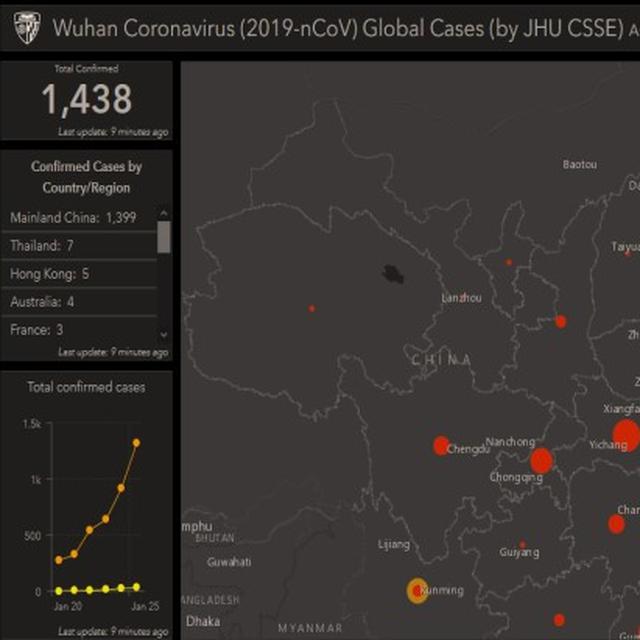Image resolution: width=640 pixels, height=640 pixels.
Task: Click the red case circle at Chongqing
Action: [x=542, y=460]
